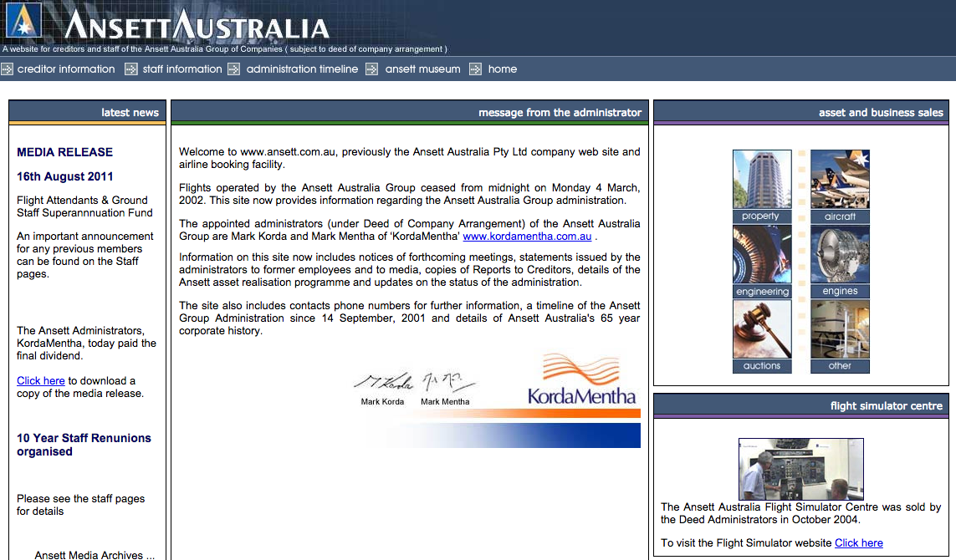
Task: Click Mark Korda's signature
Action: 384,382
